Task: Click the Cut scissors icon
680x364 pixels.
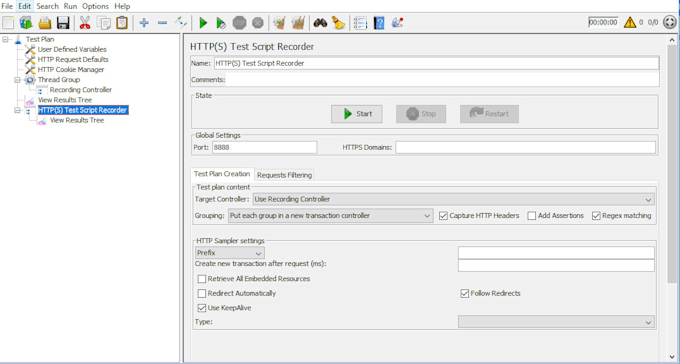Action: coord(85,23)
